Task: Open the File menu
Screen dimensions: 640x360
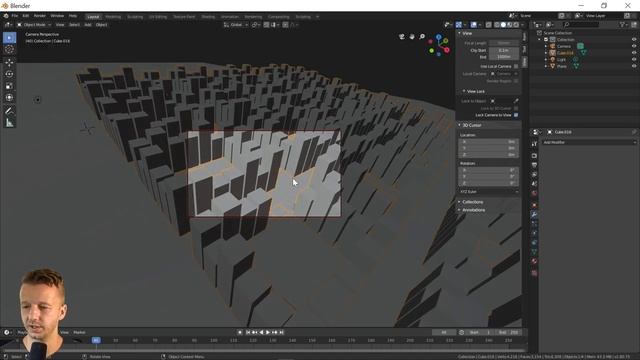Action: pyautogui.click(x=15, y=16)
